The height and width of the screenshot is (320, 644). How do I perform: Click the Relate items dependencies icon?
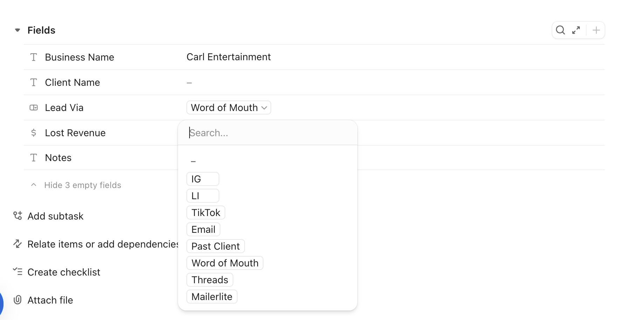point(18,244)
